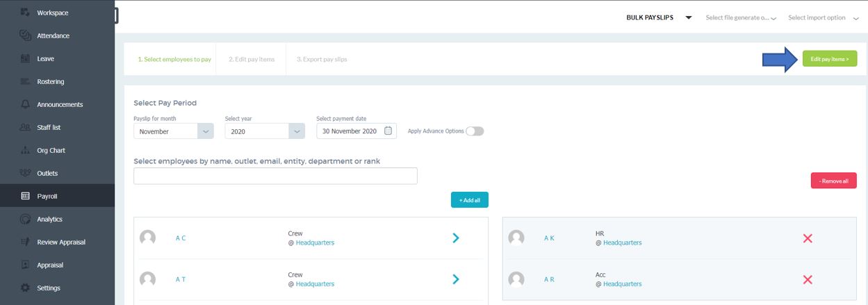868x305 pixels.
Task: Click the Add all button
Action: (x=470, y=200)
